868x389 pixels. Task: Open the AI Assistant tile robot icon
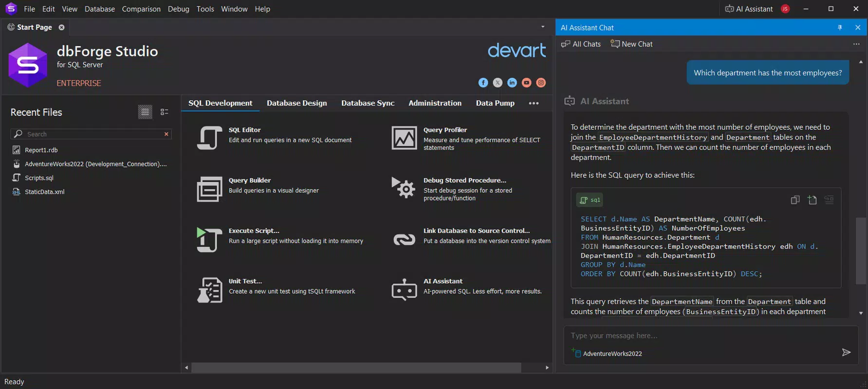coord(404,290)
